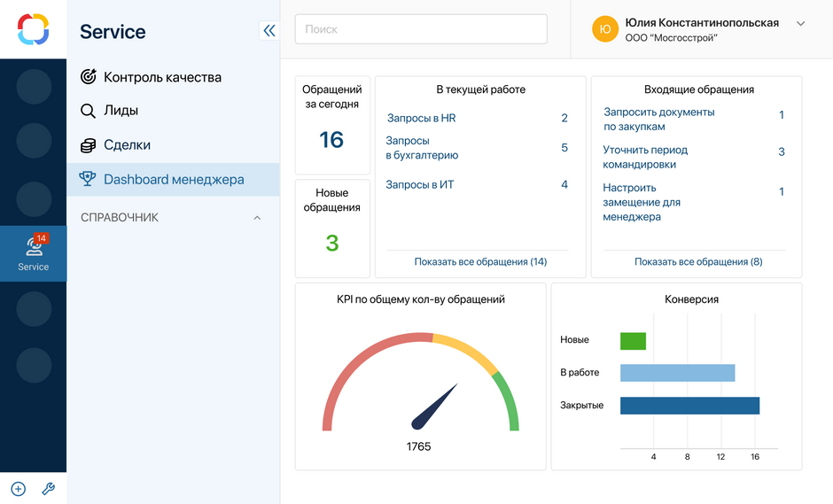Collapse sidebar with double-chevron button
Screen dimensions: 833x504
(x=269, y=31)
